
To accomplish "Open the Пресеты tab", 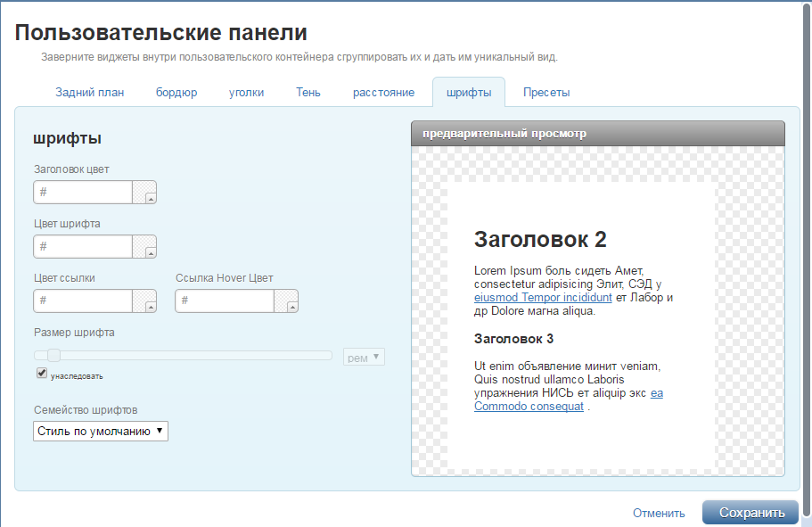I will tap(546, 93).
